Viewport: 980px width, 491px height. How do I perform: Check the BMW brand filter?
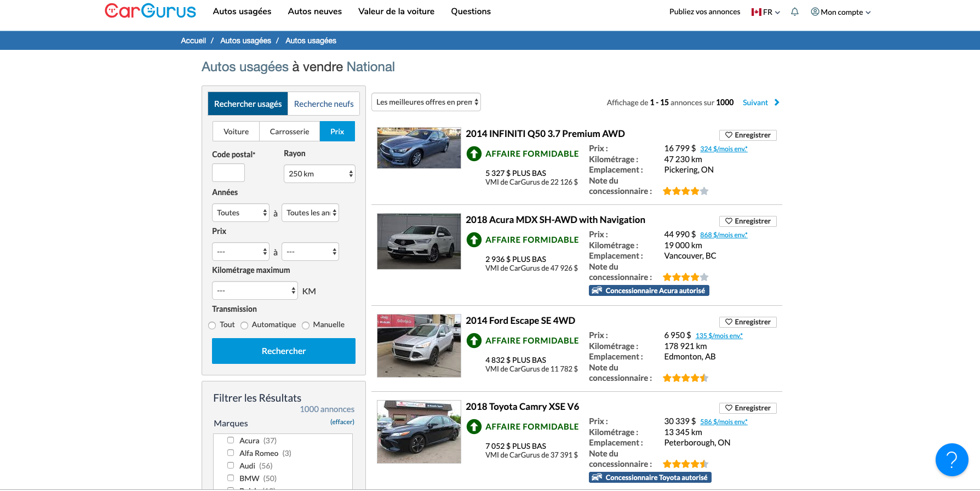[x=231, y=478]
